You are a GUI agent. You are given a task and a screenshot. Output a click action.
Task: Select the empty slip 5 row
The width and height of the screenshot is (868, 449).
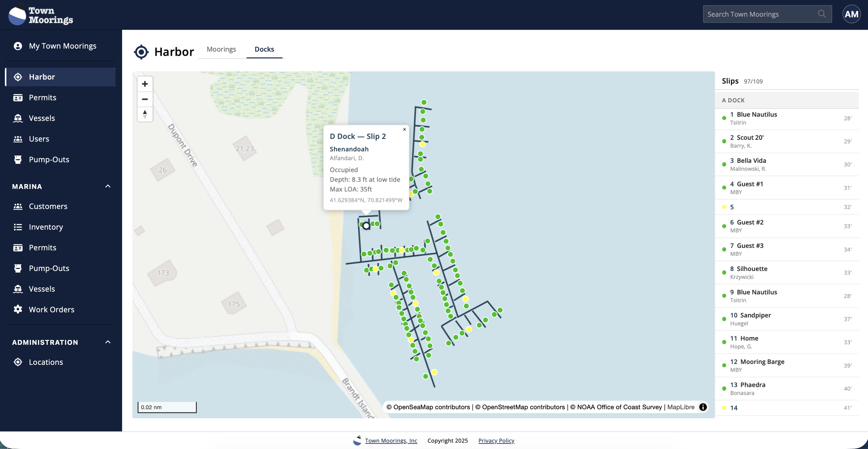click(787, 207)
